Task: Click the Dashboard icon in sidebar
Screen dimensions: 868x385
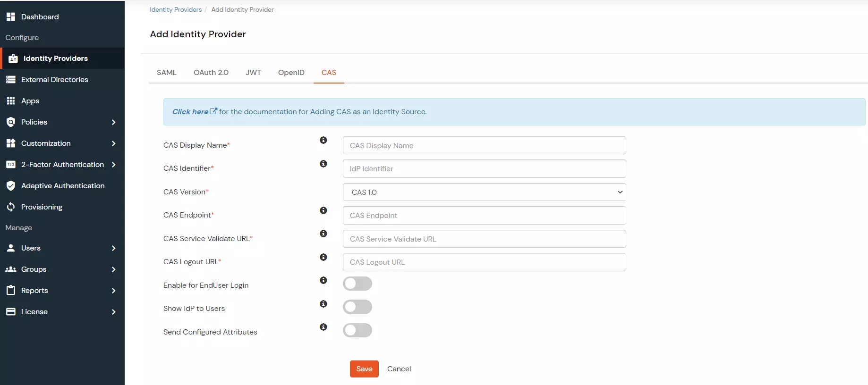Action: (x=11, y=17)
